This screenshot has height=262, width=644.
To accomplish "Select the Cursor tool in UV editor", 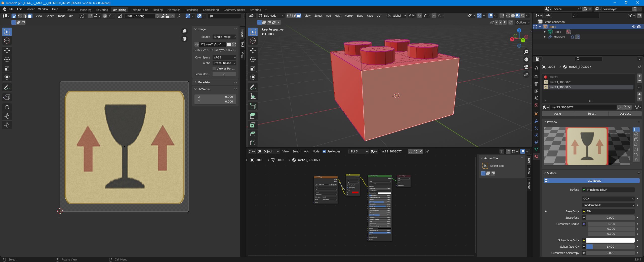I will [7, 41].
